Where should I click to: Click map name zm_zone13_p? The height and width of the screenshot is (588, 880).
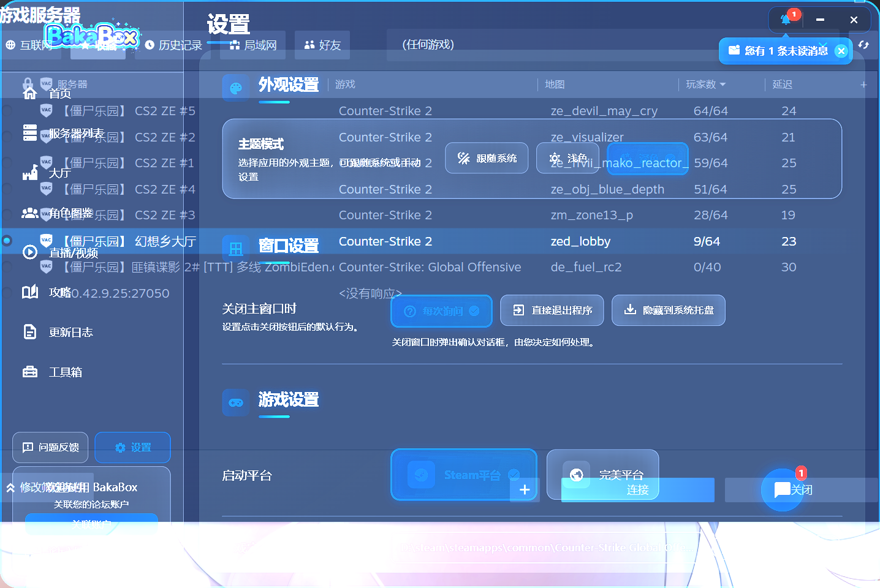(592, 215)
